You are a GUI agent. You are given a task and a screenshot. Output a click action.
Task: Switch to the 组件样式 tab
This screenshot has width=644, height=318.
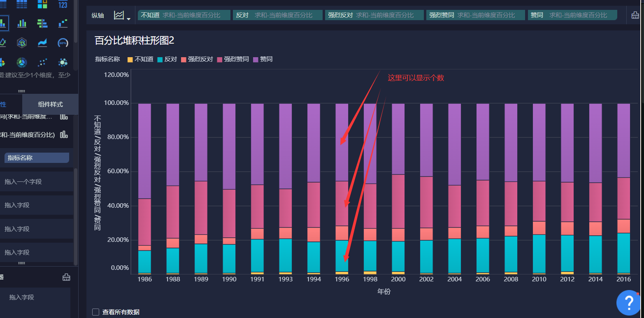[x=50, y=104]
